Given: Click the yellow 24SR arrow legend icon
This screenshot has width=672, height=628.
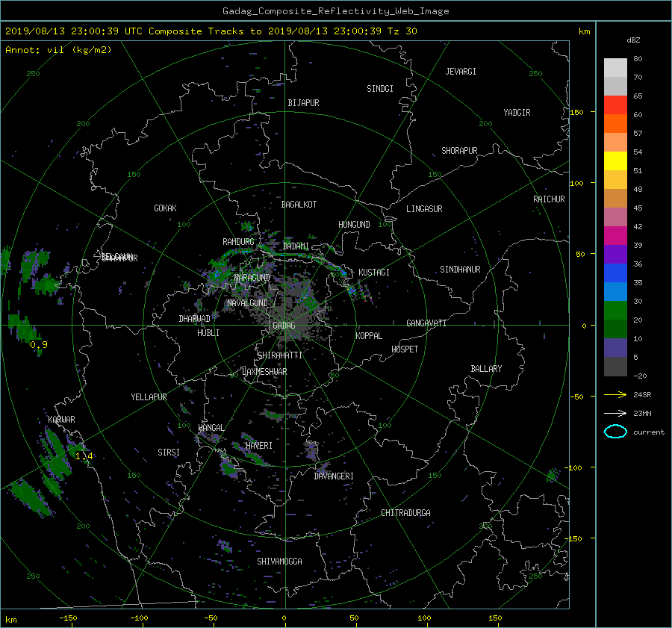Looking at the screenshot, I should [x=615, y=394].
